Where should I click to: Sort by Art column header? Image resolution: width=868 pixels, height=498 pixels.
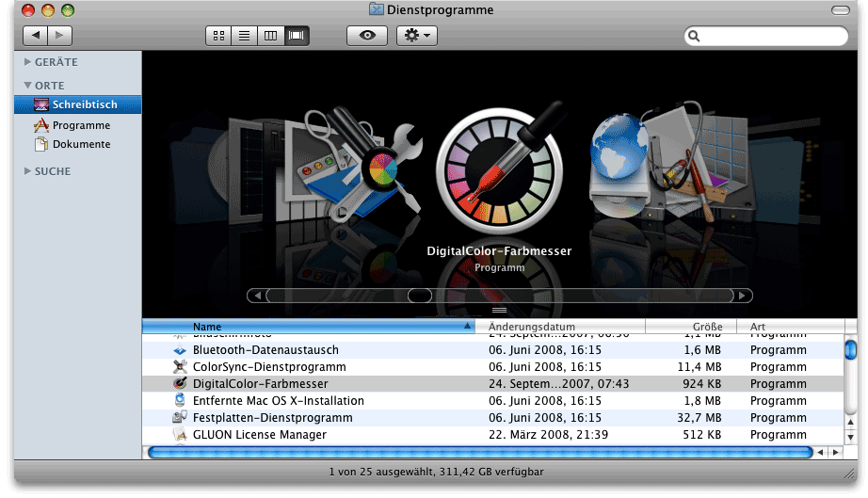791,327
